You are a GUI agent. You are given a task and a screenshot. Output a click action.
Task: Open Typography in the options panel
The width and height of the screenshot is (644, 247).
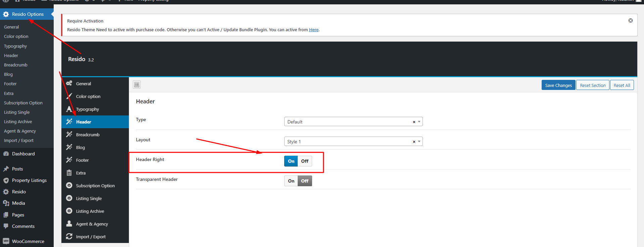click(x=95, y=109)
